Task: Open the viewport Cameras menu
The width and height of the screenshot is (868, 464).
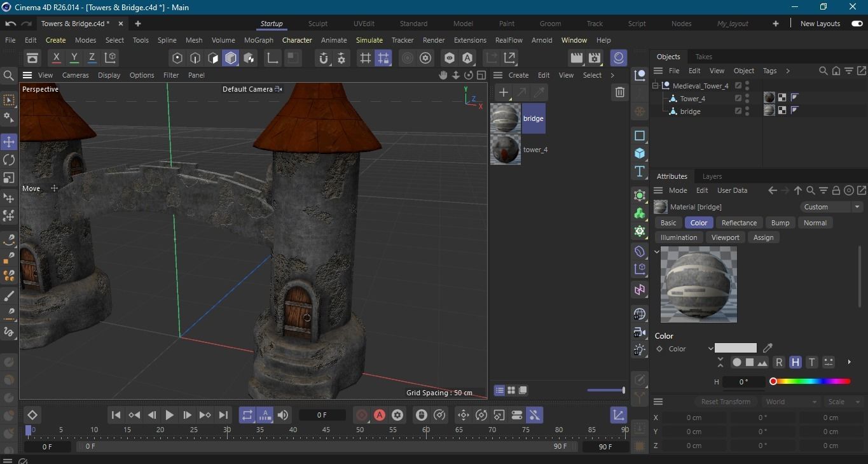Action: [x=75, y=75]
